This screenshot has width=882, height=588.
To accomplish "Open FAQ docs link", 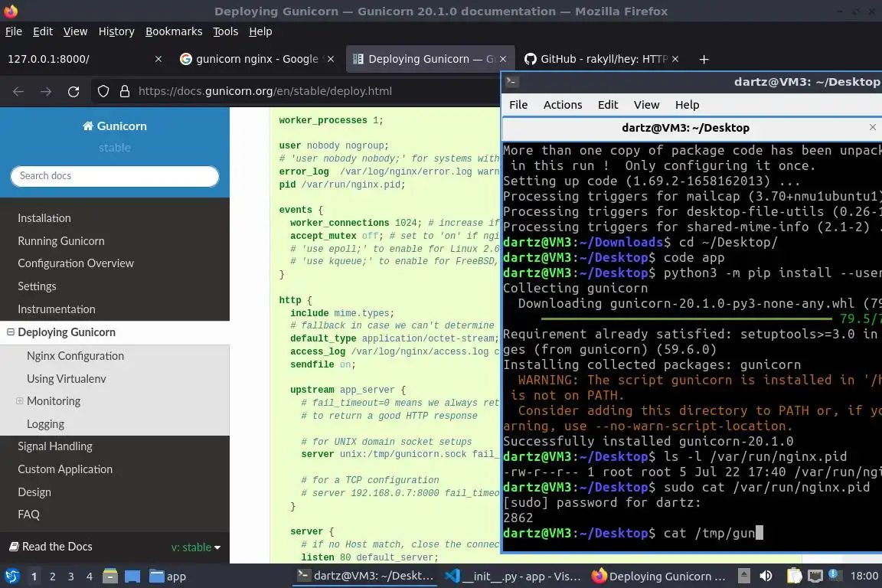I will 28,514.
